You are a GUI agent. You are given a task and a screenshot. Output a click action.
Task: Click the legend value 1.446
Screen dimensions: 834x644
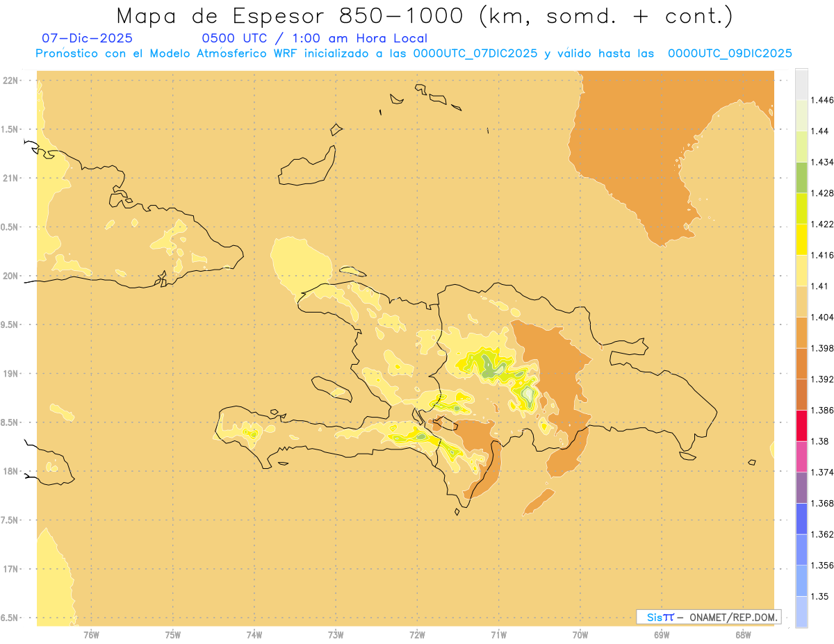[x=821, y=100]
